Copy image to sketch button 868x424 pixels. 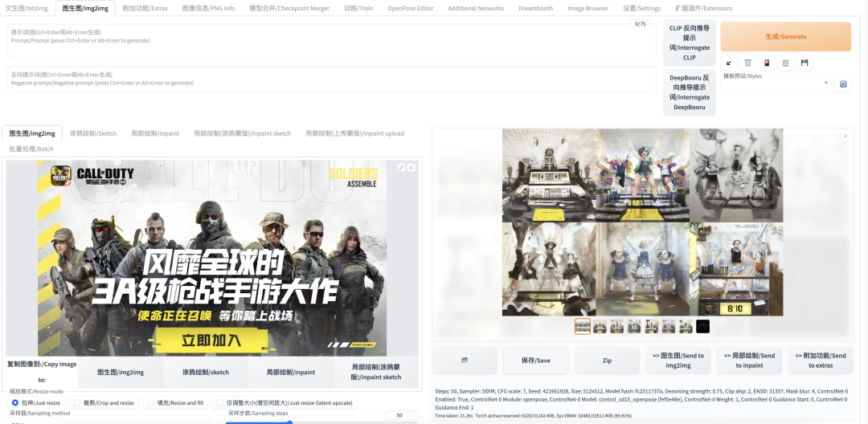[x=206, y=372]
